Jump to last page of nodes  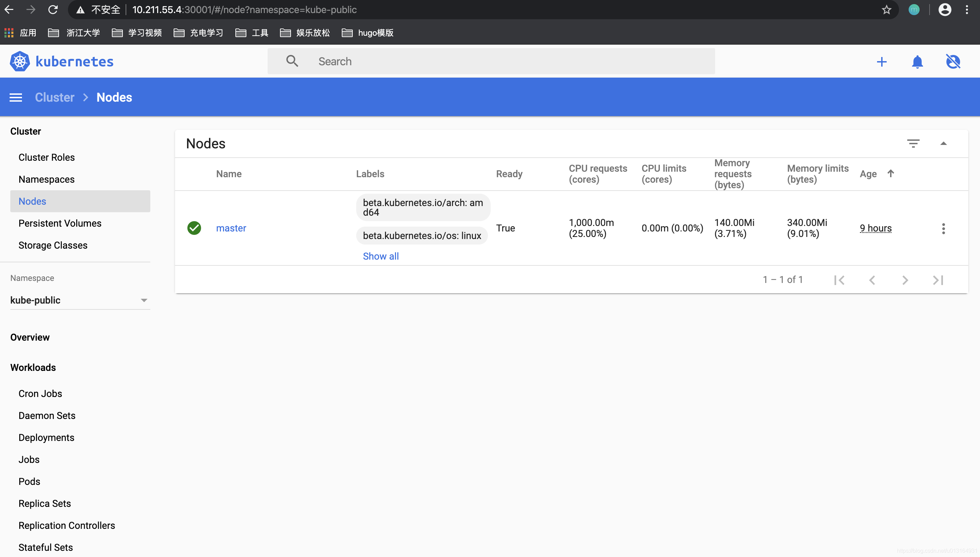point(938,280)
